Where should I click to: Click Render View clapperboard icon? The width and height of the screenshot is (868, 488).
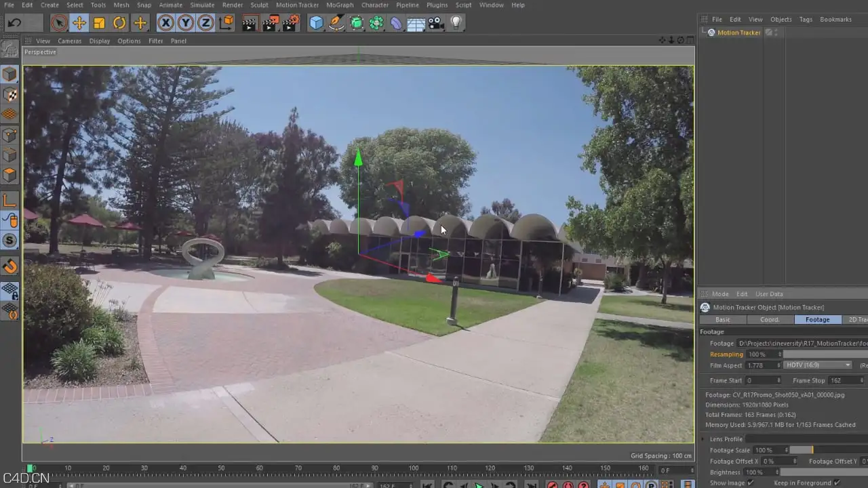point(250,24)
